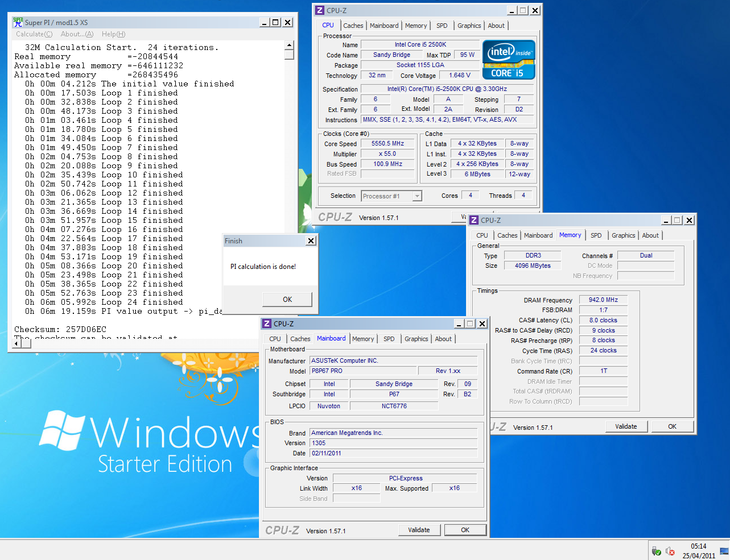Click the Checksum: 257D06EC line in Super PI
The width and height of the screenshot is (730, 560).
click(60, 329)
